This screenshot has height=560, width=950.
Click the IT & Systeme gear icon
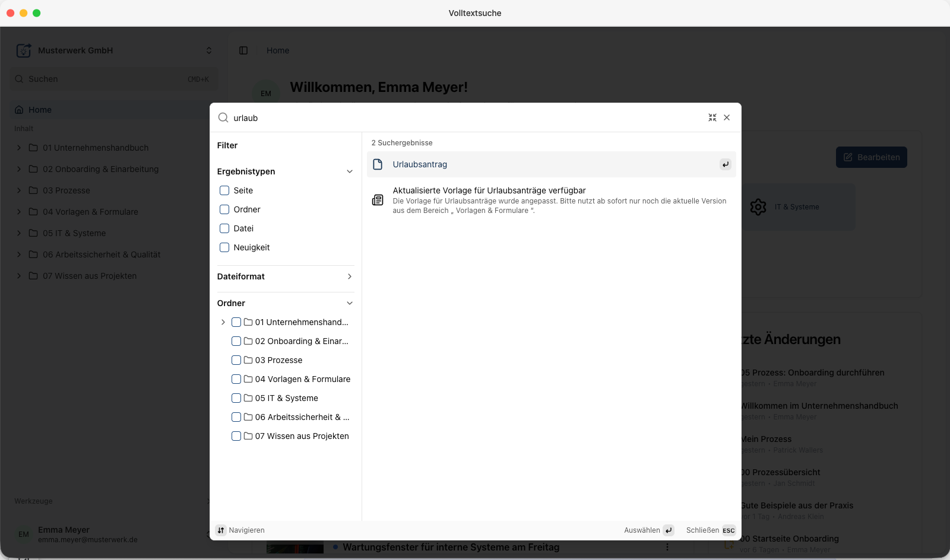(758, 207)
